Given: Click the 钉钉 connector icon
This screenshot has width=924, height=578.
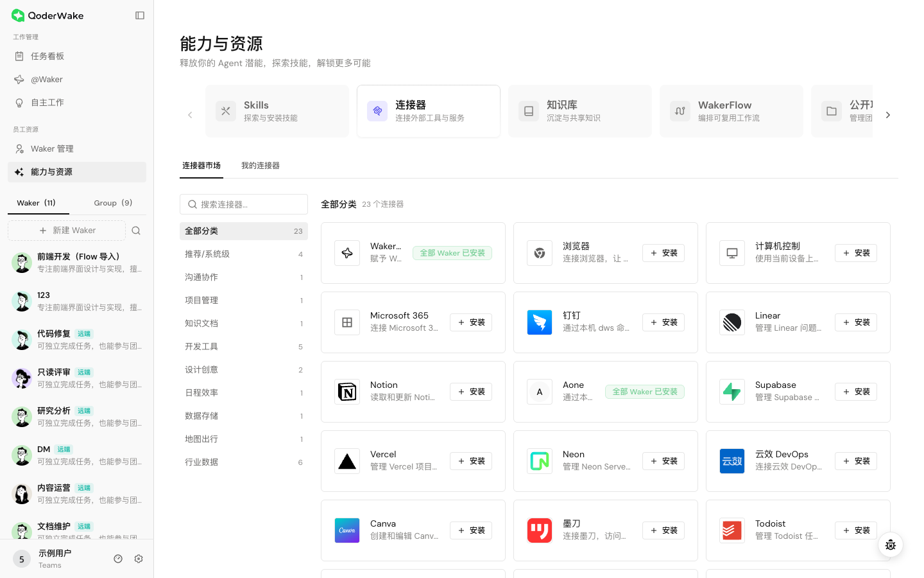Looking at the screenshot, I should tap(540, 322).
